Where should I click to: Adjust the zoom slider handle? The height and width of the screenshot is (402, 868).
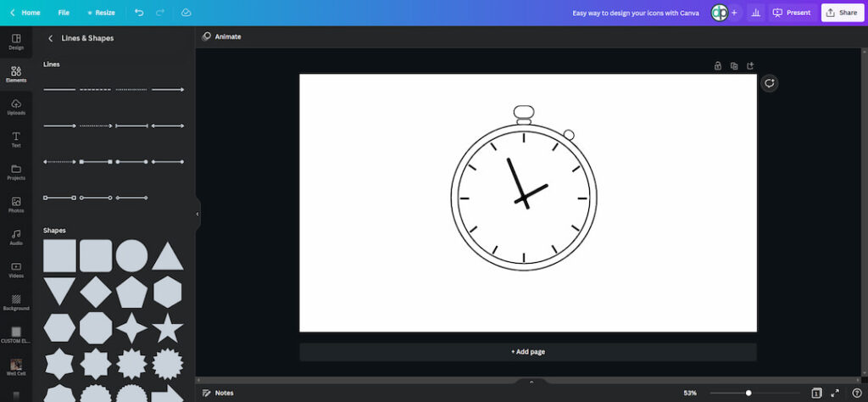748,394
